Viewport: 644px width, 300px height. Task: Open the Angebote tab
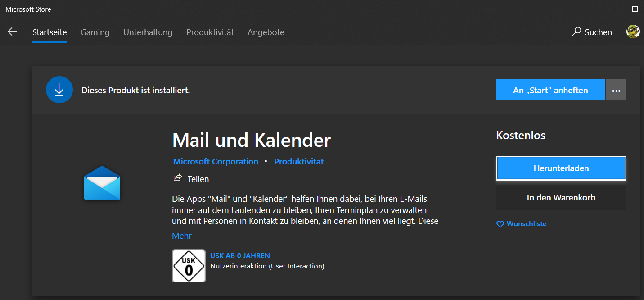point(266,32)
